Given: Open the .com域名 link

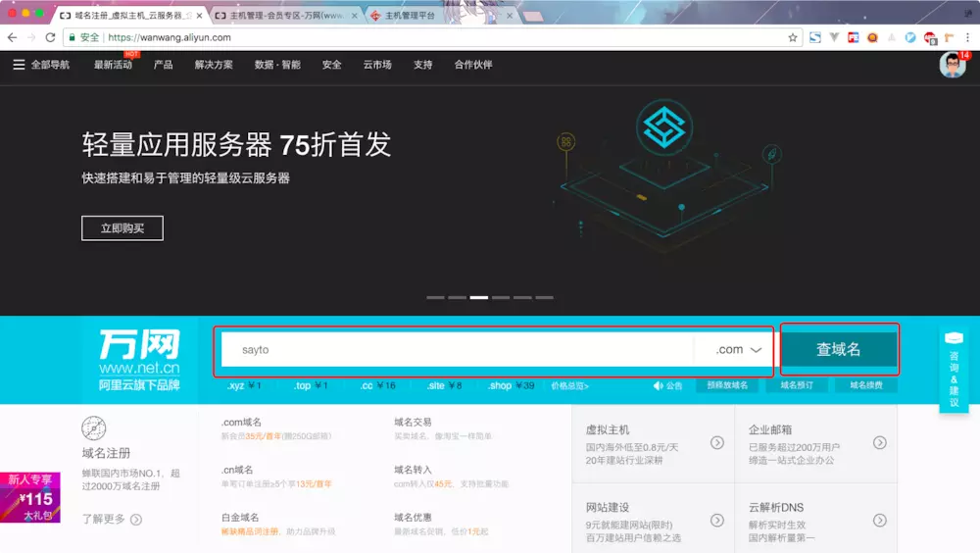Looking at the screenshot, I should (x=241, y=423).
